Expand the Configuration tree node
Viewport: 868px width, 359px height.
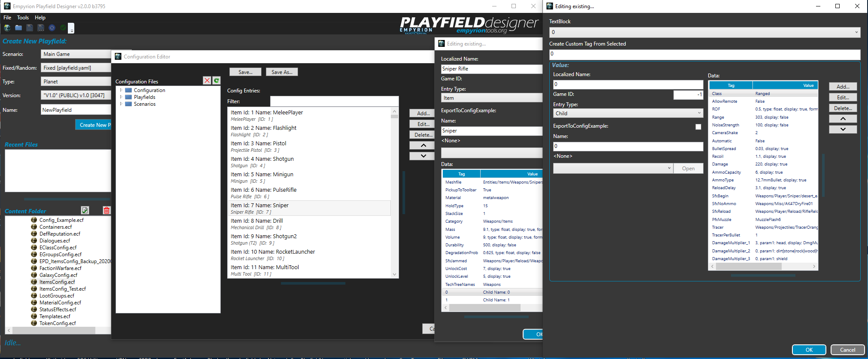click(121, 90)
